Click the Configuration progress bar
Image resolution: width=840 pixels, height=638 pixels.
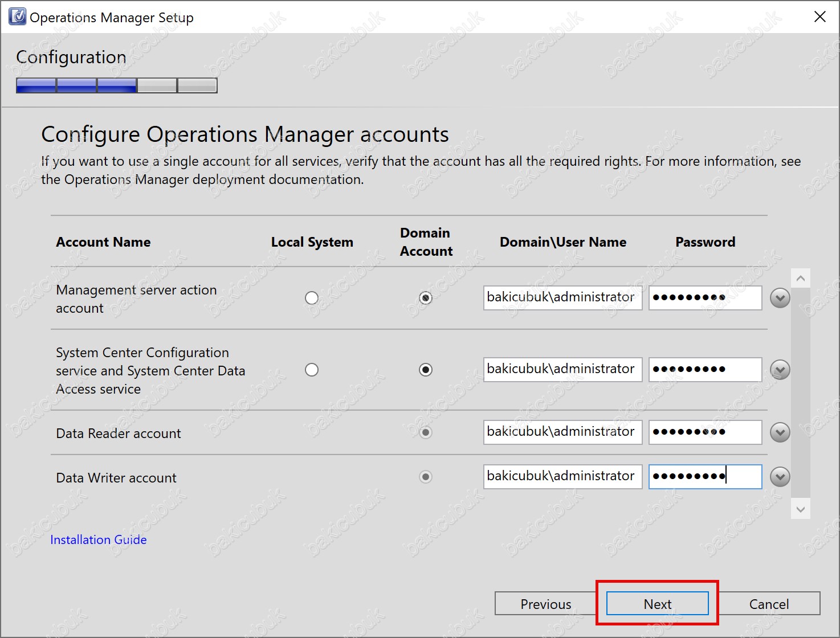[x=117, y=85]
